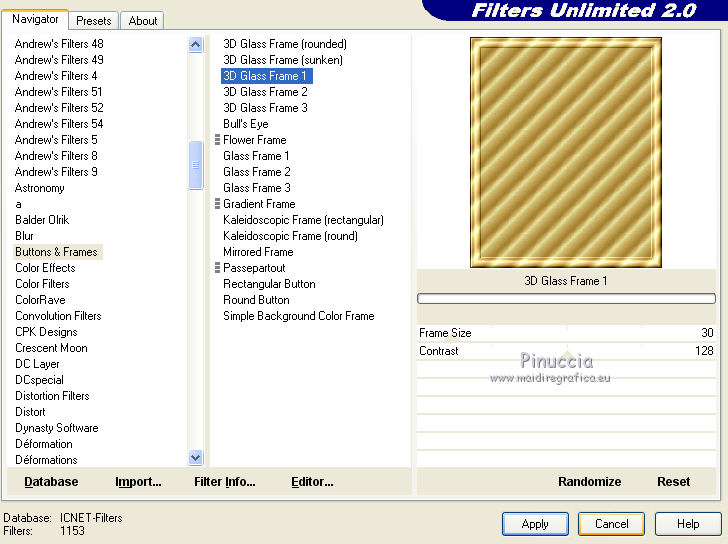Choose the Glass Frame 2 filter
This screenshot has width=728, height=544.
coord(257,172)
